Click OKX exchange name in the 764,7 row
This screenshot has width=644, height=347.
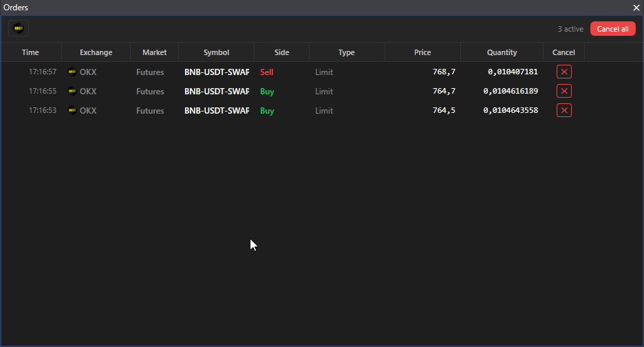point(88,92)
